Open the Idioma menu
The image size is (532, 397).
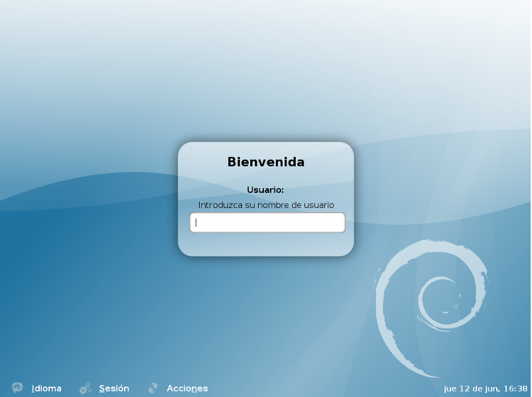[x=46, y=388]
